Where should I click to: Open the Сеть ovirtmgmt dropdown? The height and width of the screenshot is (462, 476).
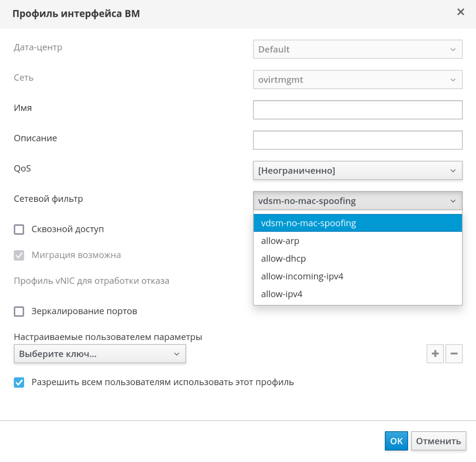pos(357,80)
